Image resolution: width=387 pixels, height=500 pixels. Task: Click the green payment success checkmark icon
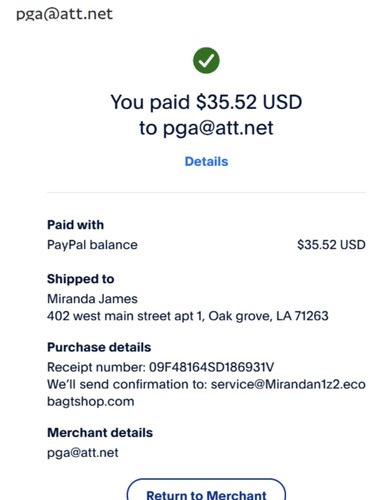(x=206, y=60)
